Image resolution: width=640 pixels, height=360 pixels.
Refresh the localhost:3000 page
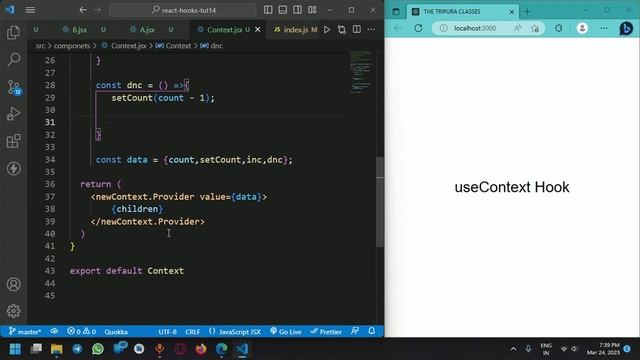(x=418, y=28)
